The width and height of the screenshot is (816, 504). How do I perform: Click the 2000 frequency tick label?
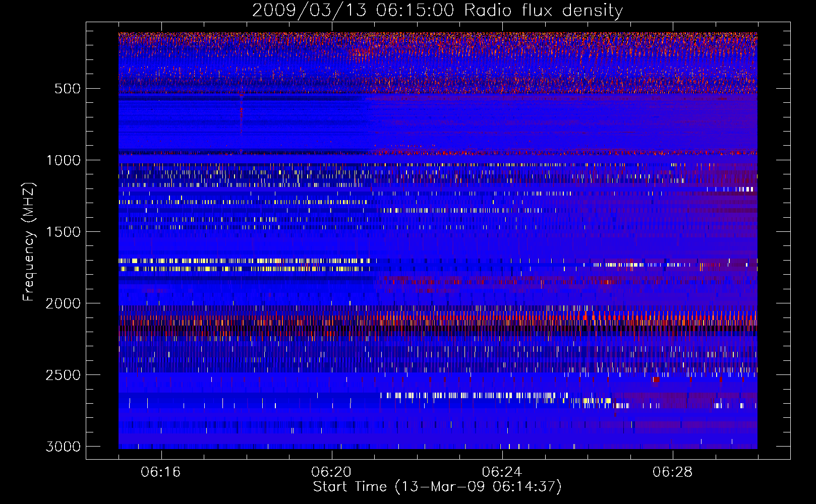(x=63, y=303)
